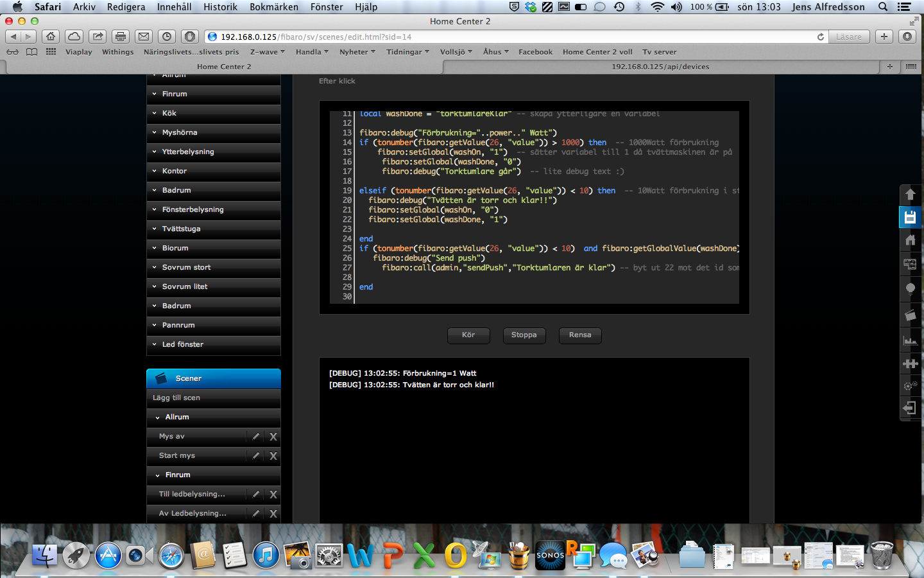The height and width of the screenshot is (578, 924).
Task: Collapse the Allrum scenes group
Action: [214, 417]
